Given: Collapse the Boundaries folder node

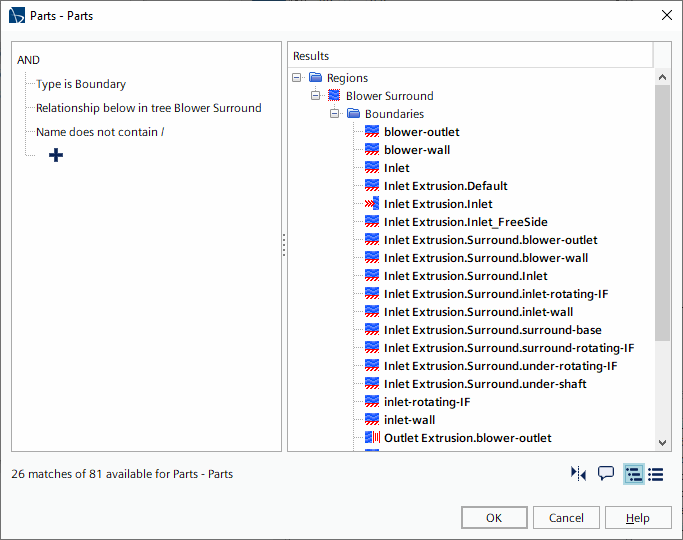Looking at the screenshot, I should pos(335,114).
